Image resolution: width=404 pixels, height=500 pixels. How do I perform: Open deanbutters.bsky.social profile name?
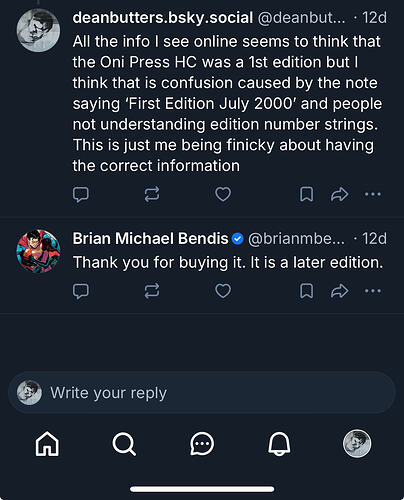163,18
